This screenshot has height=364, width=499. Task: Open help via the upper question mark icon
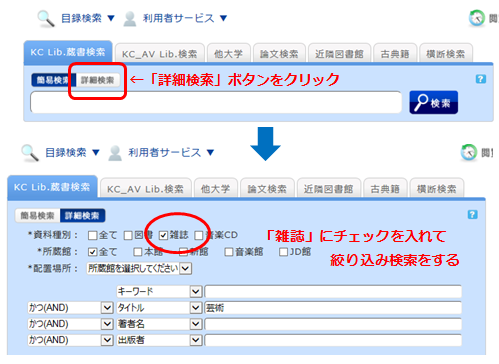click(481, 79)
